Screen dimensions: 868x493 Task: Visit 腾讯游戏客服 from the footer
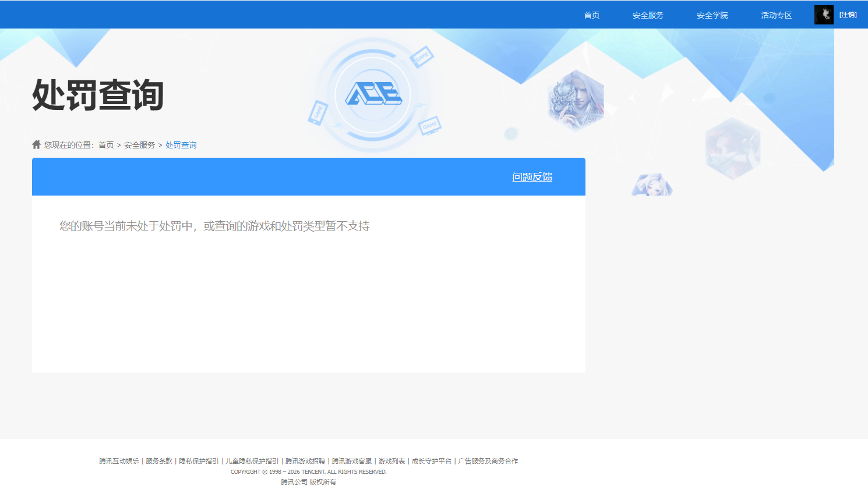pos(352,461)
